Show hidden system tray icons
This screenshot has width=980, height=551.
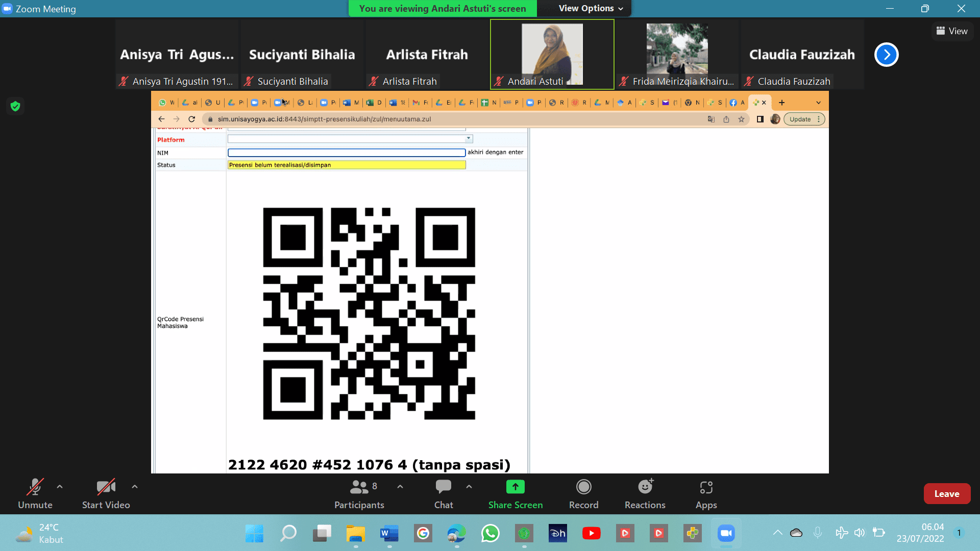click(777, 533)
